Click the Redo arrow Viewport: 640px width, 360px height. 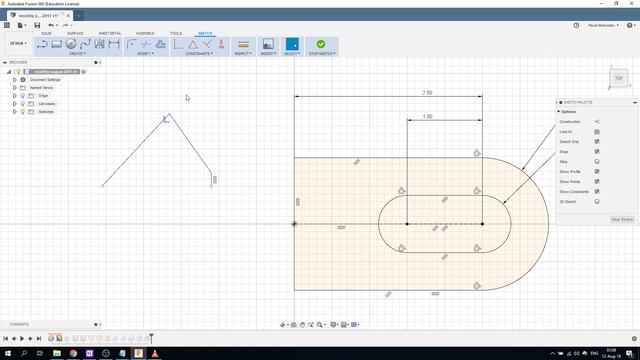click(x=65, y=25)
